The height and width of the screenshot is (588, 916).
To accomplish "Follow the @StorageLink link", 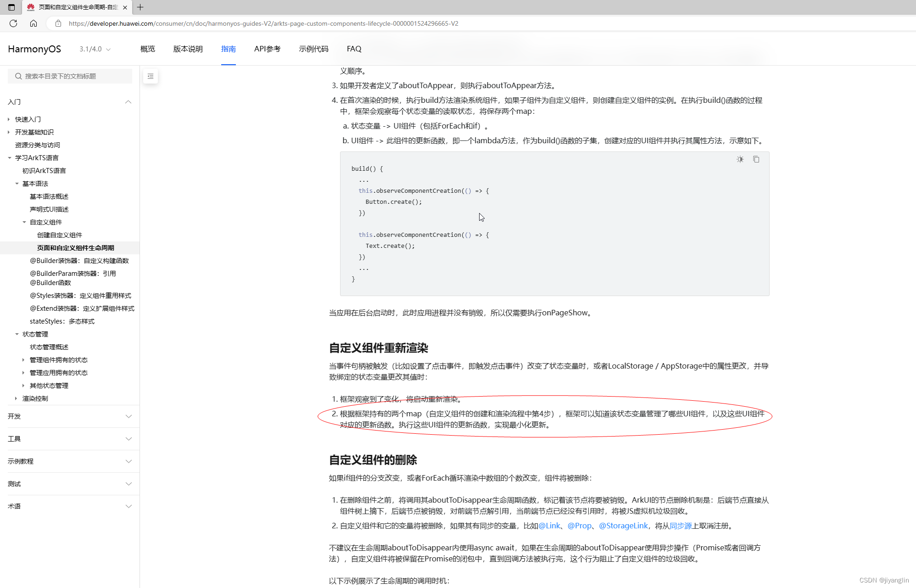I will point(623,526).
